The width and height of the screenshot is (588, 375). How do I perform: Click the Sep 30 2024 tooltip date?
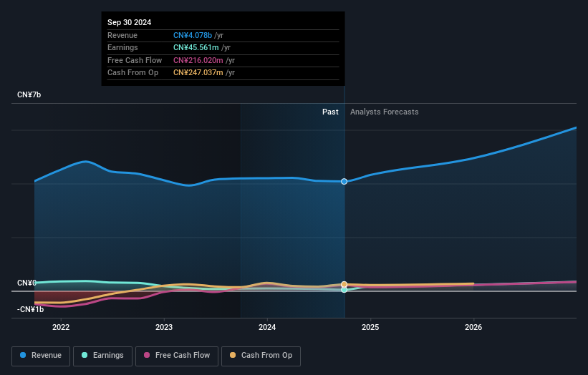[130, 22]
